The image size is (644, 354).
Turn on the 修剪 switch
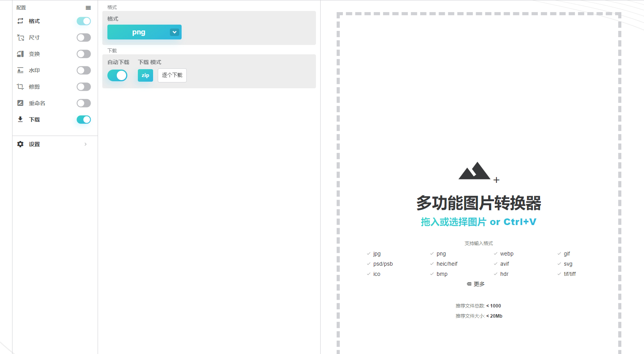pos(84,87)
